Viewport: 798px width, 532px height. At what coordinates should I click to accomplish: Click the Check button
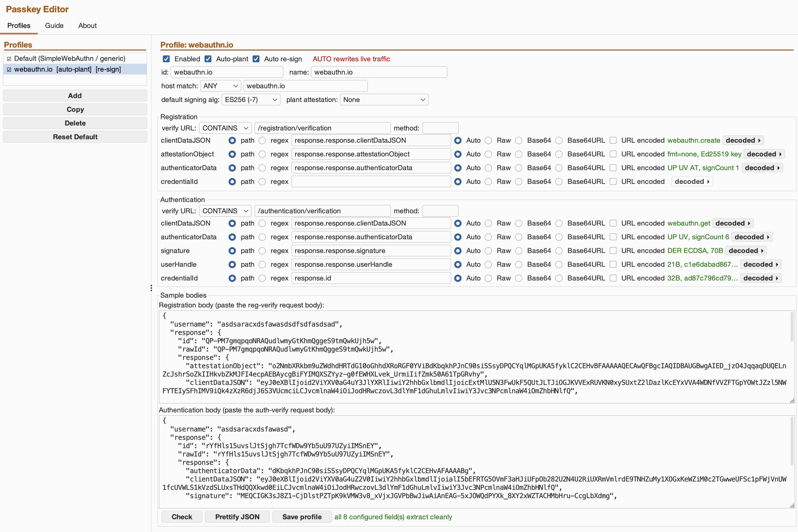coord(182,517)
